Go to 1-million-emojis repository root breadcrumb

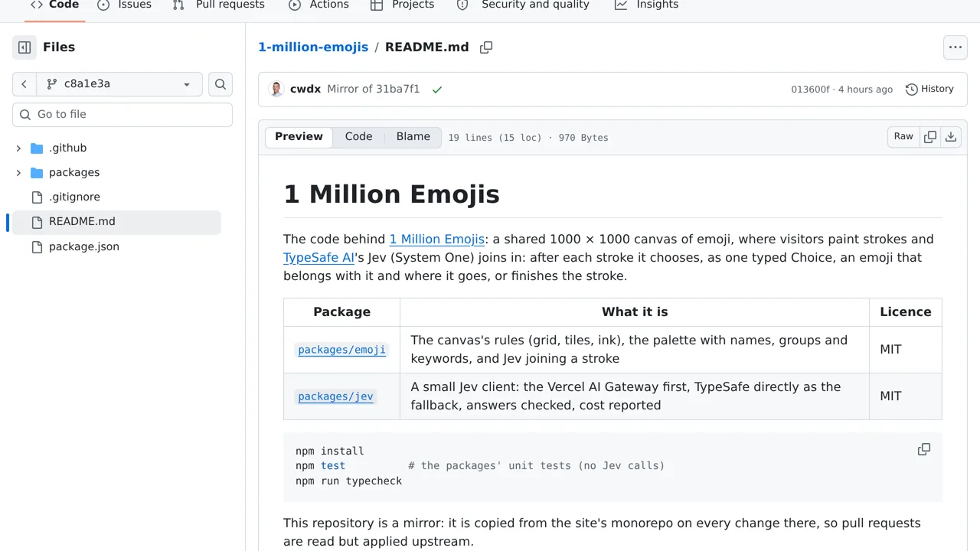pos(313,47)
